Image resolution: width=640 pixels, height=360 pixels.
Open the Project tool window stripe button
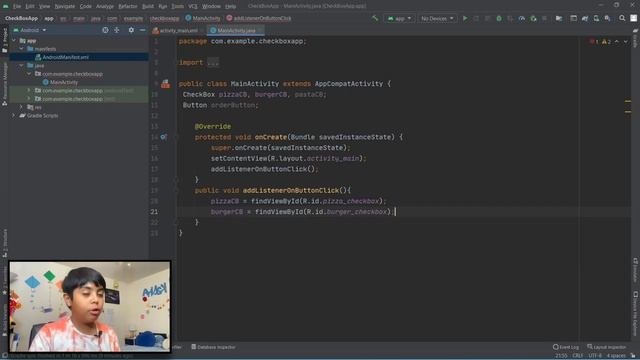click(x=5, y=40)
